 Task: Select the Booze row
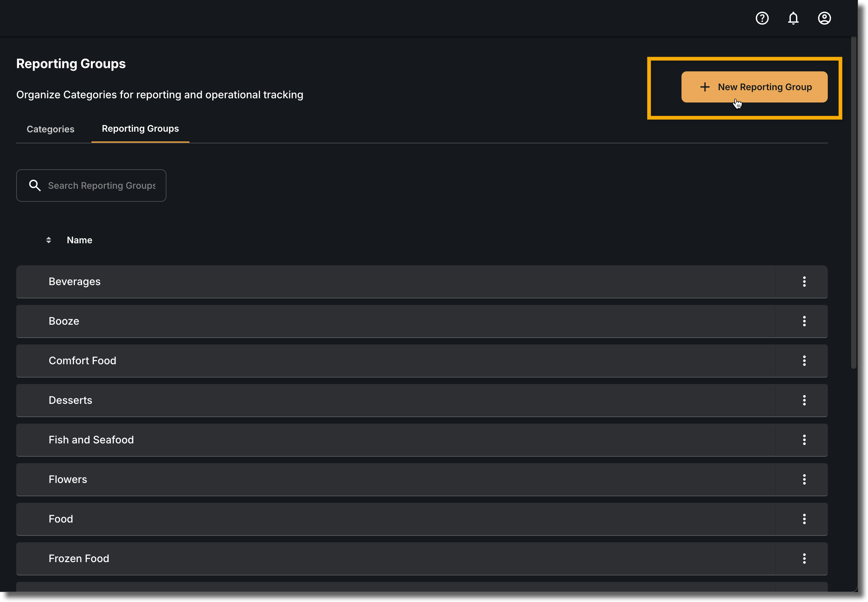pyautogui.click(x=422, y=321)
